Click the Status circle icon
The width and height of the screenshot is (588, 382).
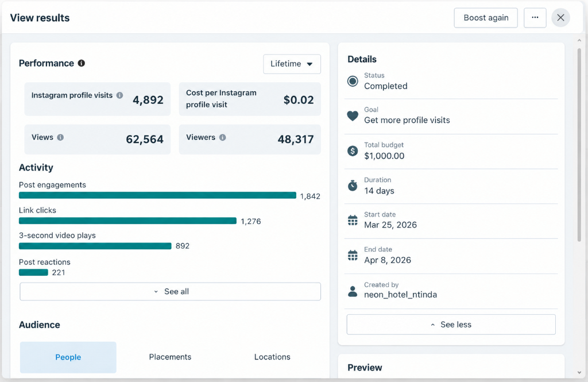coord(353,81)
